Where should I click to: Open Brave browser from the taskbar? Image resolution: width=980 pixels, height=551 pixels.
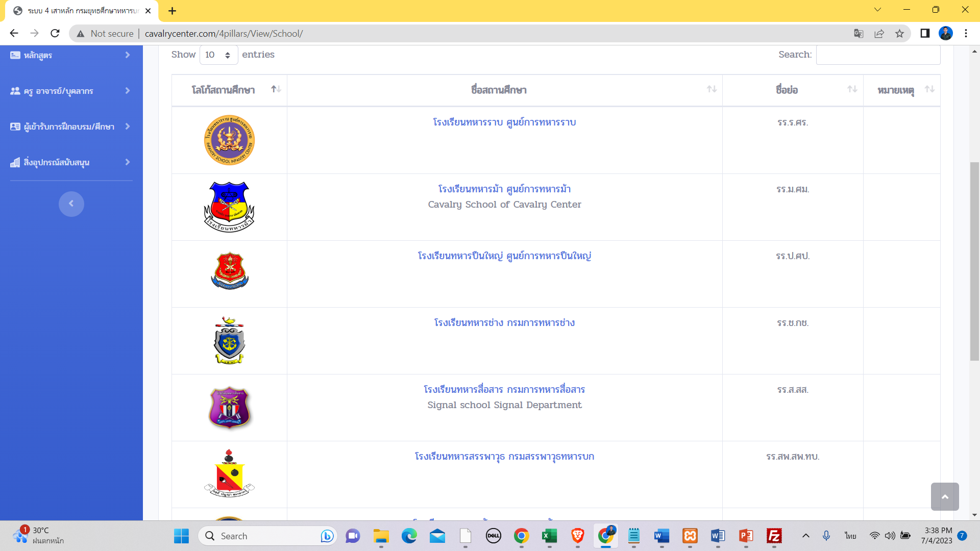[577, 536]
